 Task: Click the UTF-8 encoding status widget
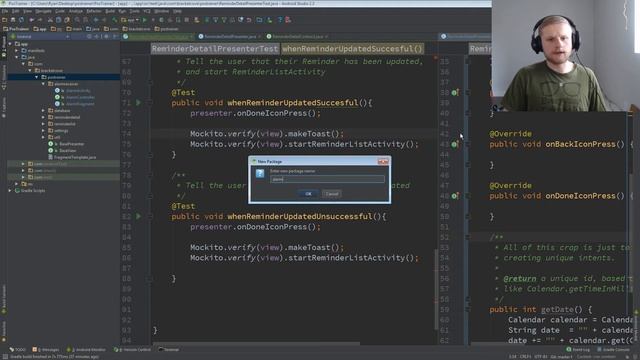(x=540, y=357)
